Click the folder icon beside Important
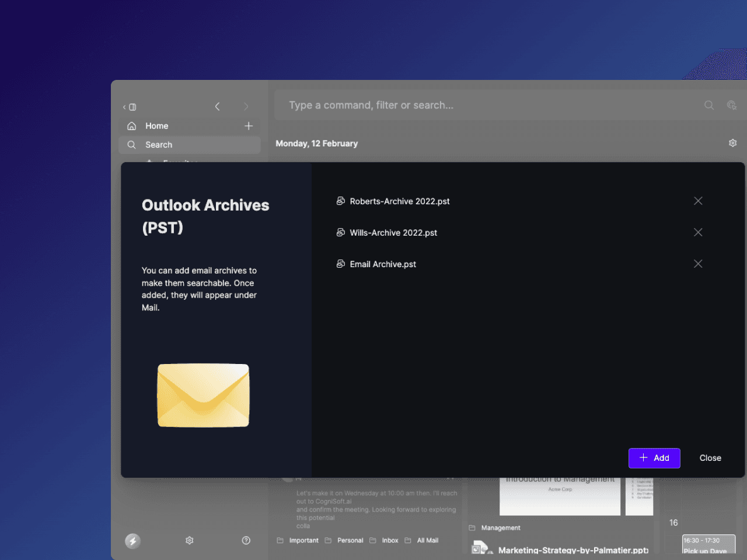 tap(280, 541)
